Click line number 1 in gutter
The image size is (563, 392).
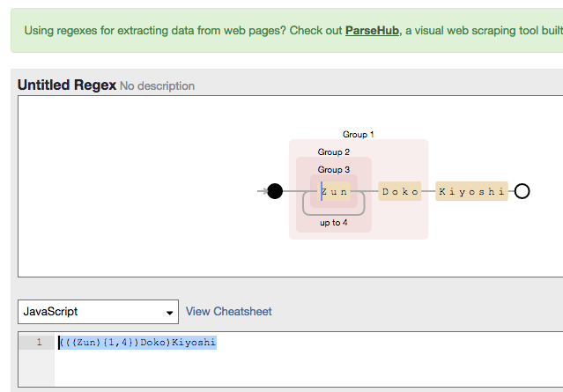coord(38,343)
